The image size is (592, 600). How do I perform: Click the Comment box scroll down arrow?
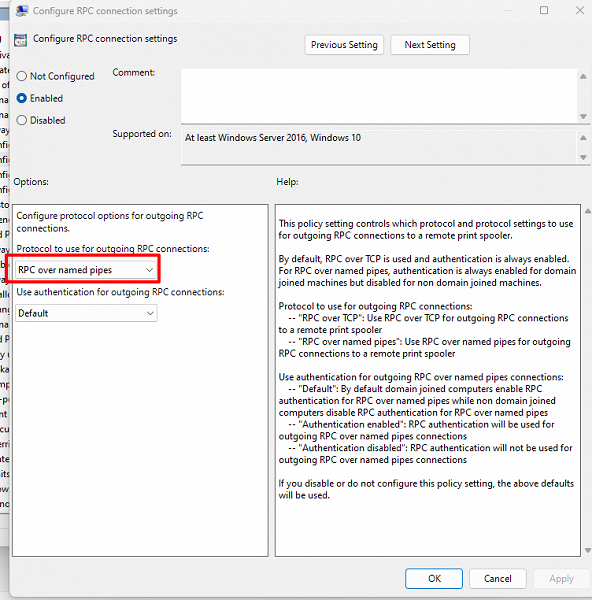583,116
